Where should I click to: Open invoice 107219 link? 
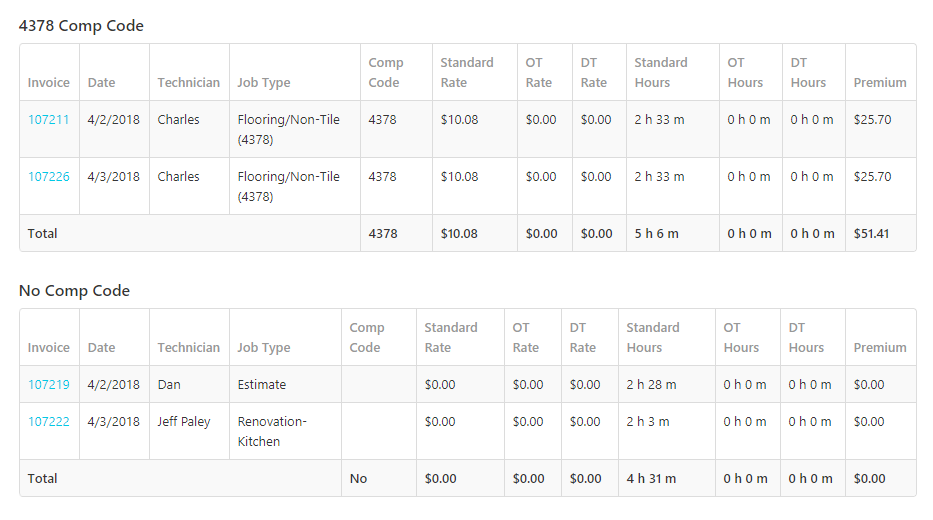coord(49,384)
